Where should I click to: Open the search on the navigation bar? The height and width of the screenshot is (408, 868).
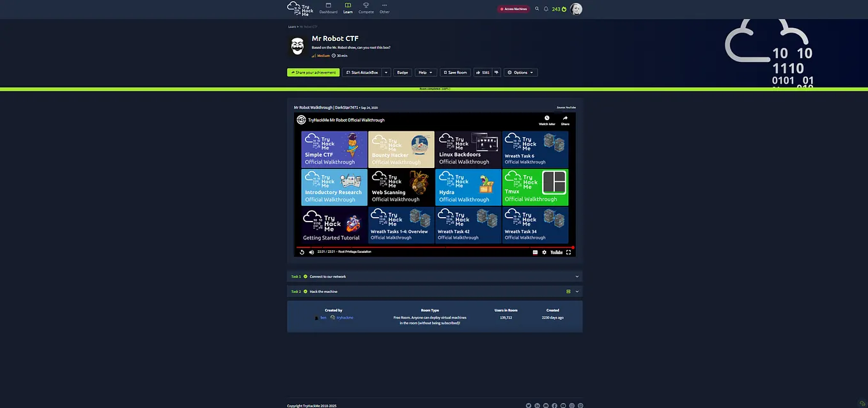[537, 9]
